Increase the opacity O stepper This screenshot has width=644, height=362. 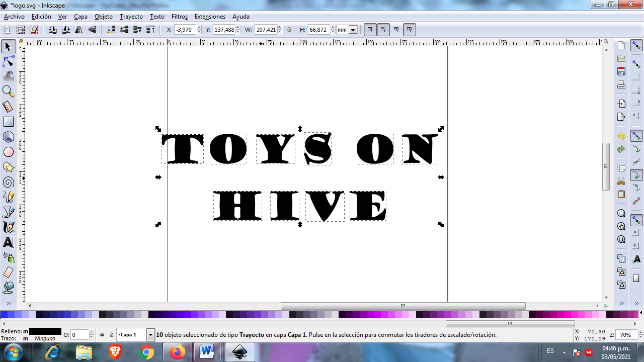tap(92, 332)
